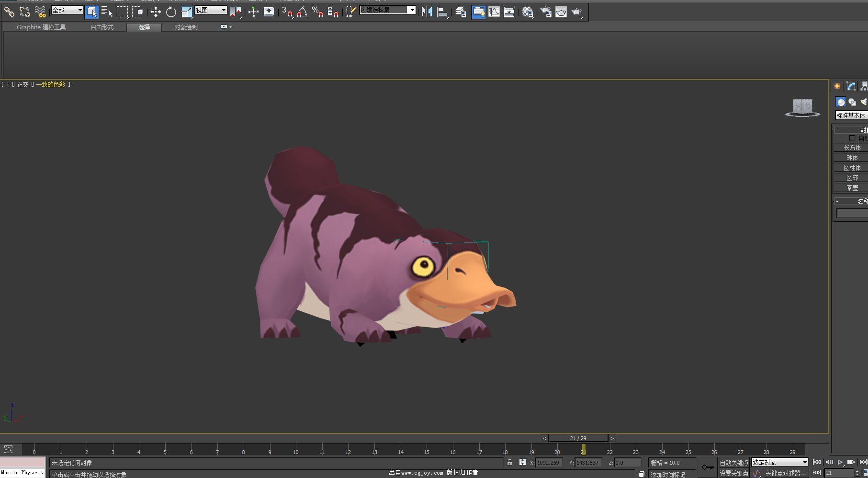Image resolution: width=868 pixels, height=478 pixels.
Task: Click Edit Named Selection Sets icon
Action: click(x=351, y=12)
